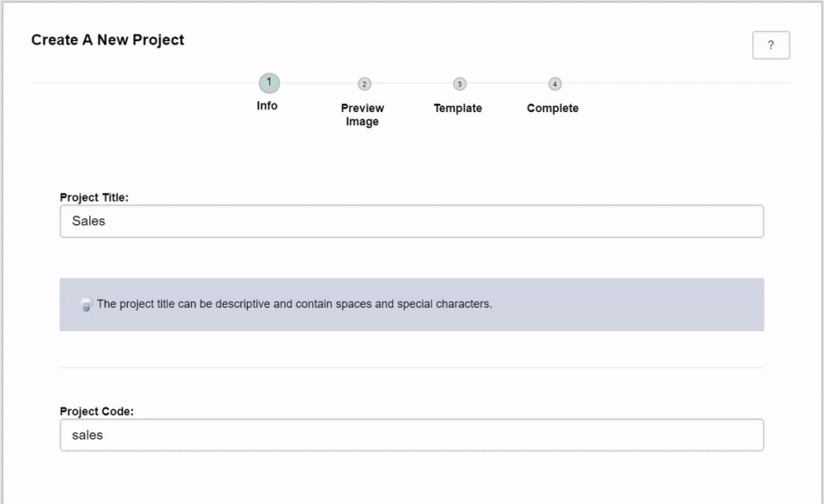Switch to the Template step label
824x504 pixels.
(x=457, y=108)
